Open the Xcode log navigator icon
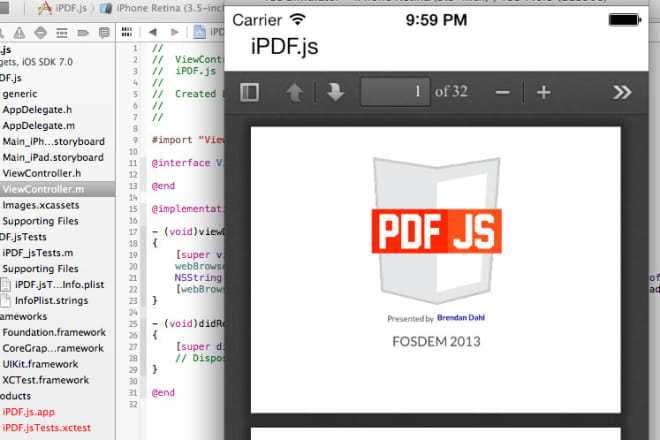The height and width of the screenshot is (440, 660). click(104, 32)
